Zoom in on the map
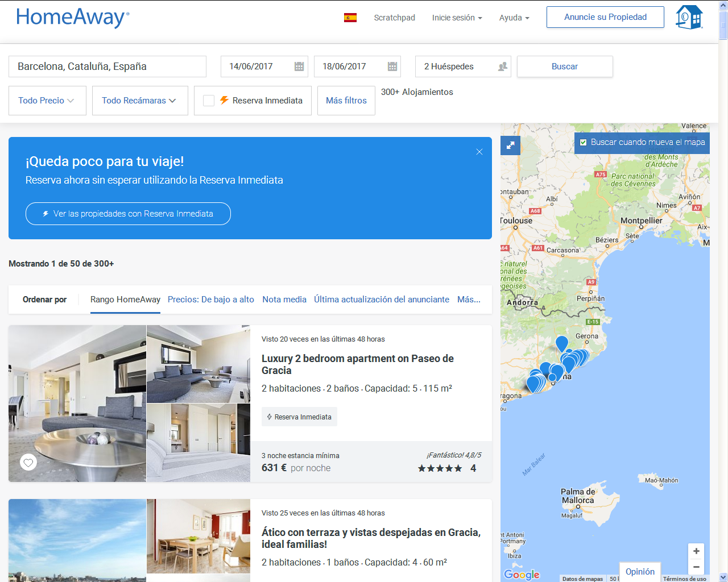 click(x=696, y=551)
